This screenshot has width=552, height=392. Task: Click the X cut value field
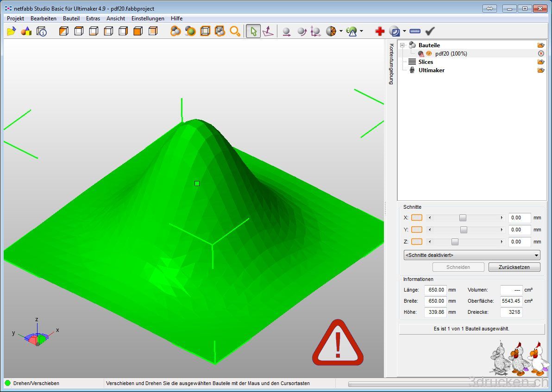pyautogui.click(x=520, y=218)
